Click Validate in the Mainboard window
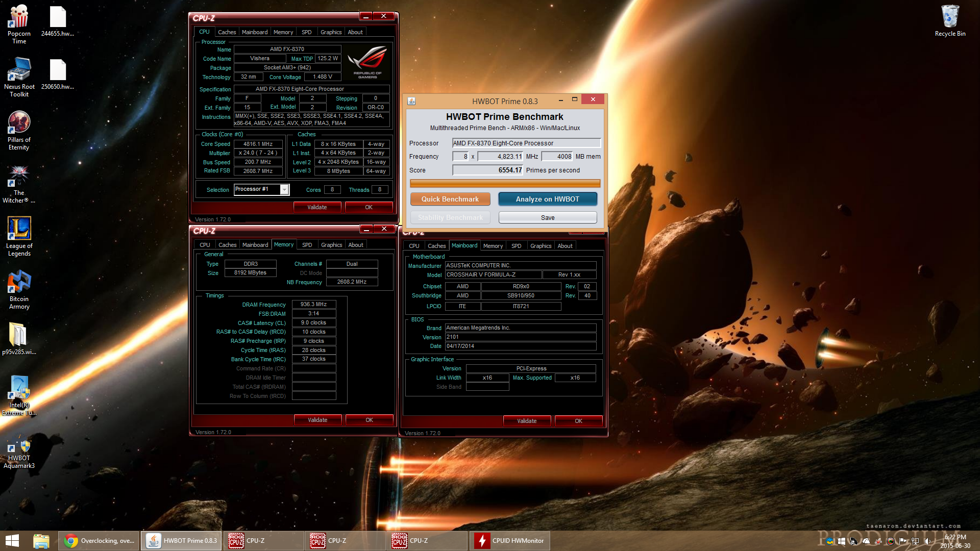The image size is (980, 551). coord(527,421)
